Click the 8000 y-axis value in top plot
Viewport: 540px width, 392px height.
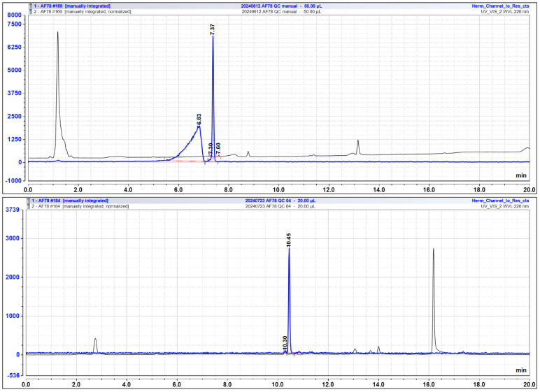click(x=14, y=15)
